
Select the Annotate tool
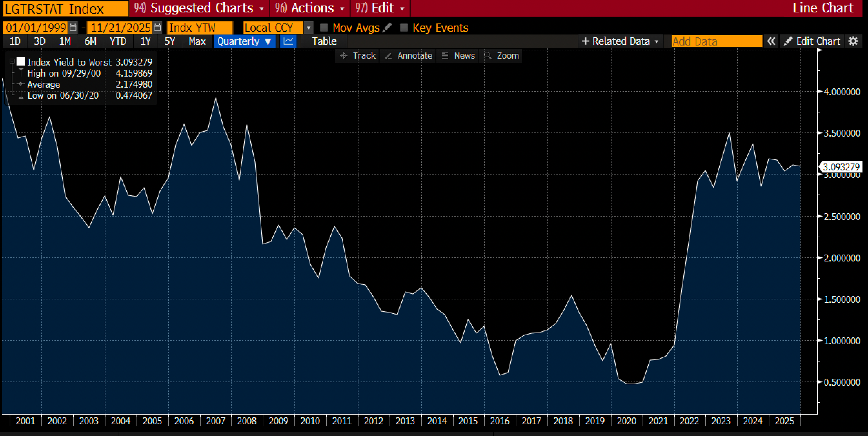coord(408,56)
